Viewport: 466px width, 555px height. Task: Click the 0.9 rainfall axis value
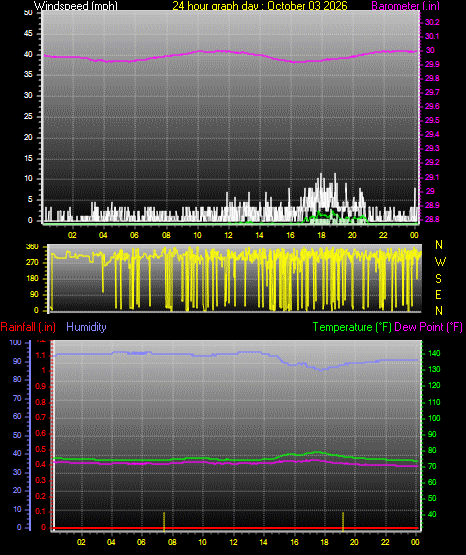(41, 387)
